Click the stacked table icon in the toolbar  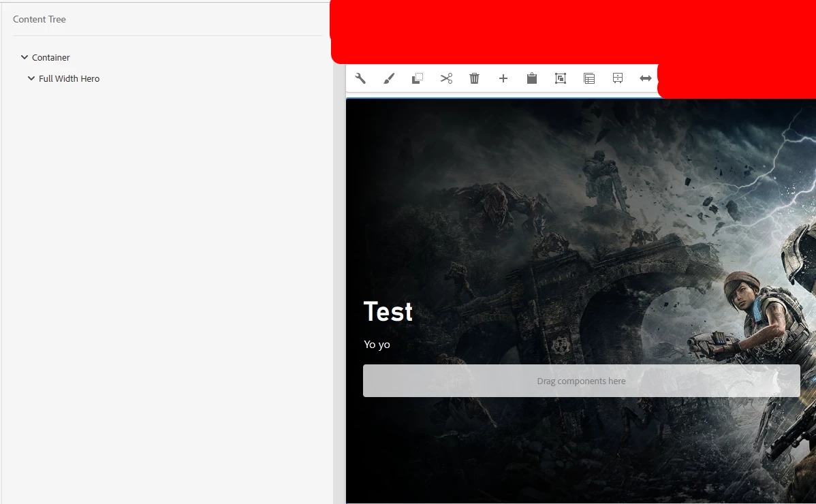click(589, 78)
